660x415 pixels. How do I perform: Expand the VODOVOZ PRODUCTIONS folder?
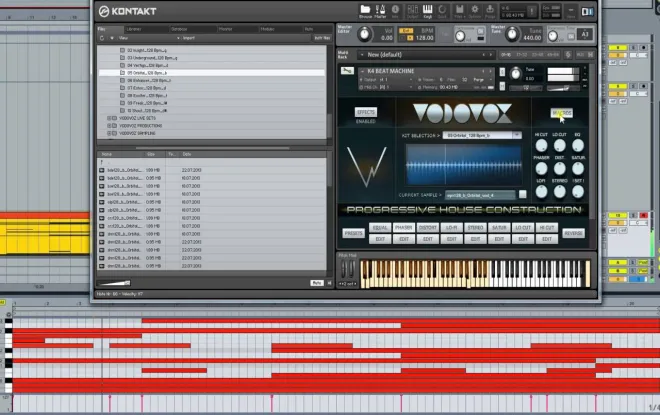pyautogui.click(x=109, y=126)
